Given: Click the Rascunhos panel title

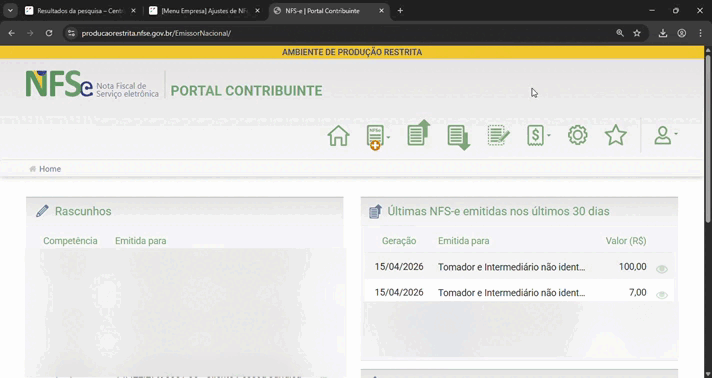Looking at the screenshot, I should coord(83,211).
